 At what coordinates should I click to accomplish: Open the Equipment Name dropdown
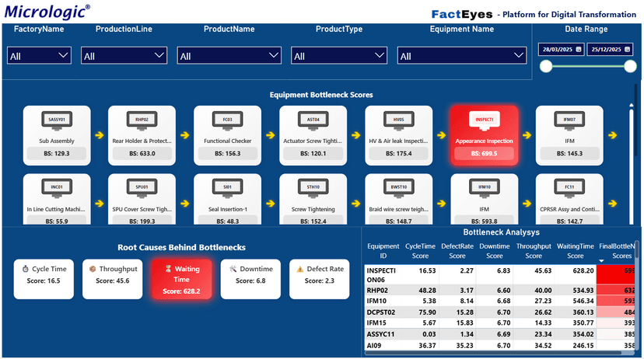462,56
